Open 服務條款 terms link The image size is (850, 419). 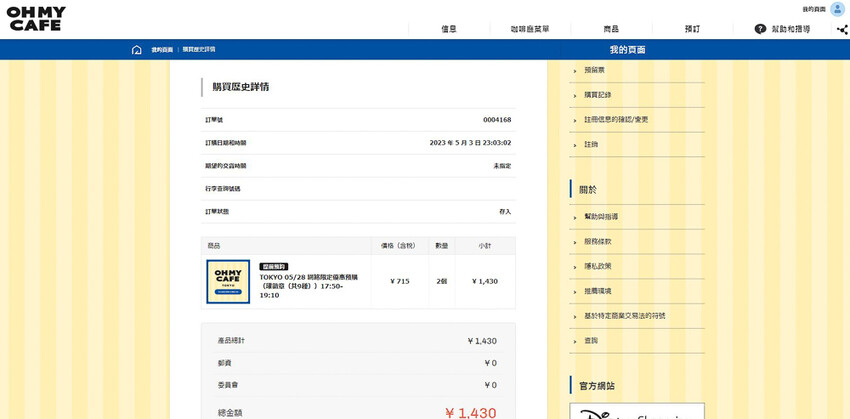pyautogui.click(x=597, y=241)
